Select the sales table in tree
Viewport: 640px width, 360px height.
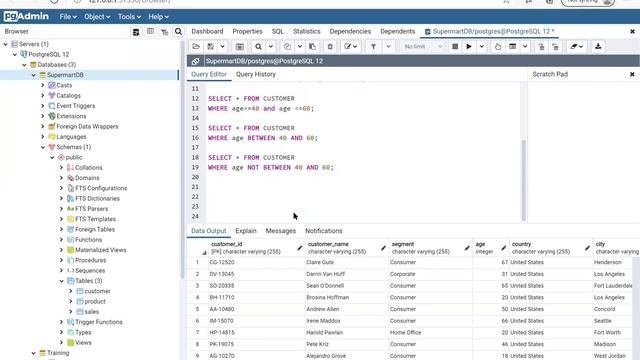point(91,312)
